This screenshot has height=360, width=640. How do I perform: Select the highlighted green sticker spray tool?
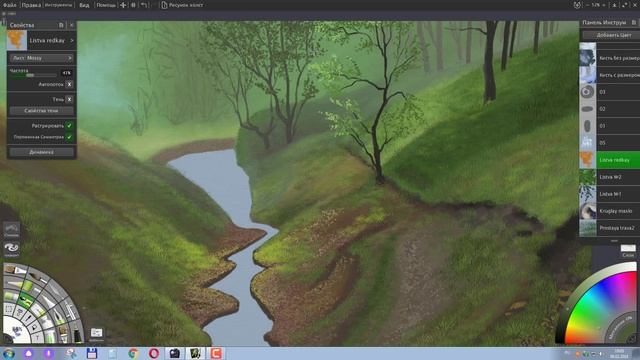click(24, 301)
